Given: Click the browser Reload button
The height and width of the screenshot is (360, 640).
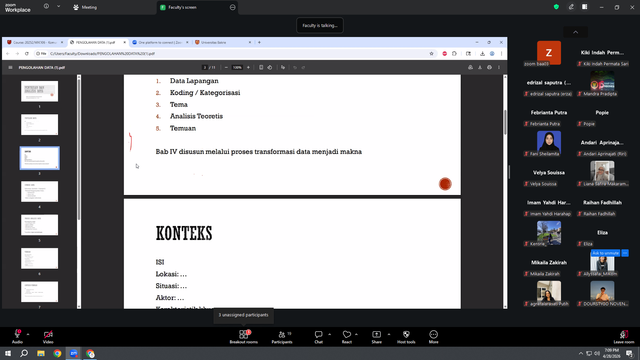Looking at the screenshot, I should (x=27, y=53).
